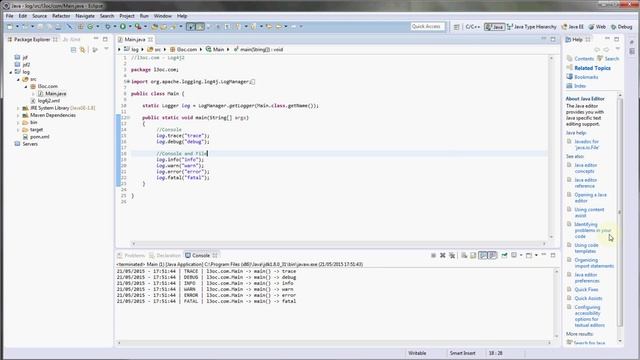640x360 pixels.
Task: Open the Window menu
Action: tap(162, 16)
